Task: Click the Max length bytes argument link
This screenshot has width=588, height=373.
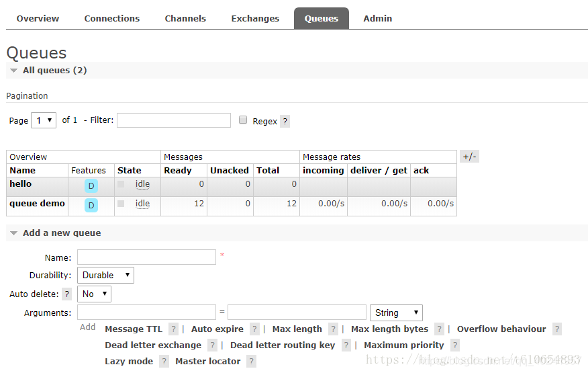Action: tap(389, 329)
